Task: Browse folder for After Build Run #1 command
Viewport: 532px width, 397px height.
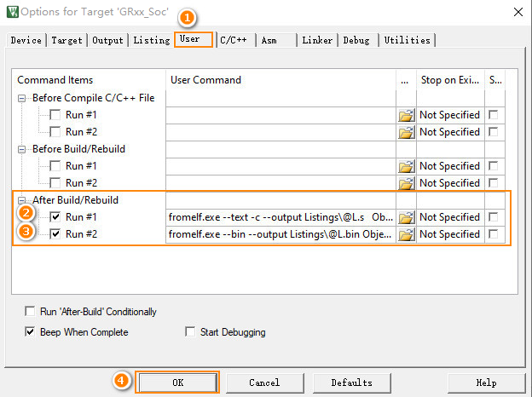Action: pyautogui.click(x=406, y=217)
